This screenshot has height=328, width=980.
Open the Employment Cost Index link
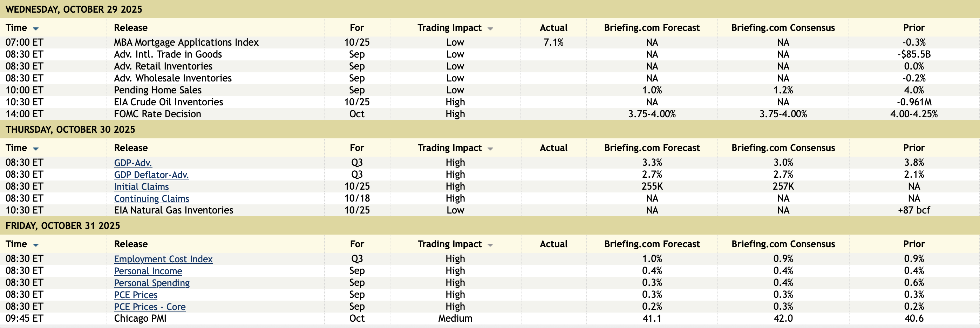163,259
